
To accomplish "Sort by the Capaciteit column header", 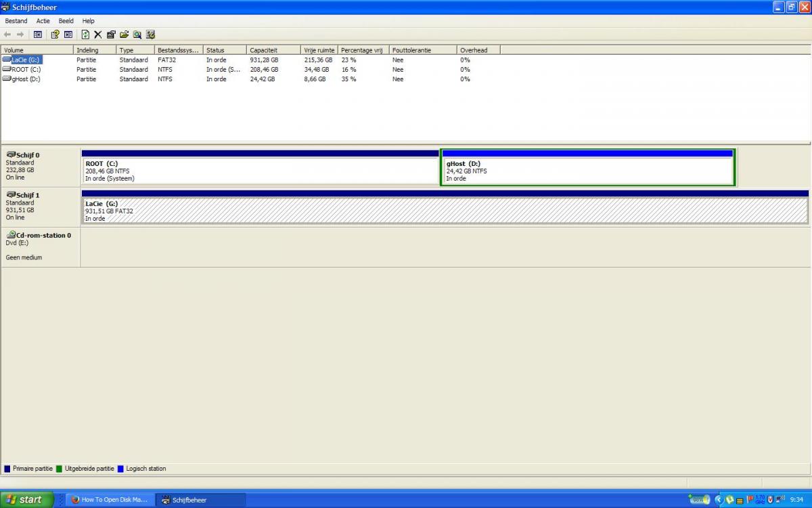I will tap(273, 50).
